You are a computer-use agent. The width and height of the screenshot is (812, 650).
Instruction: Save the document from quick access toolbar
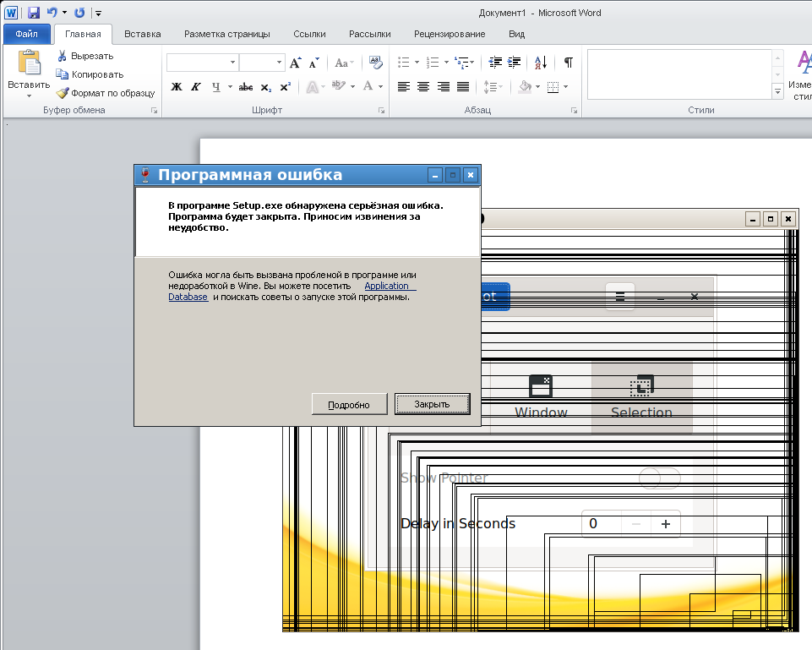(34, 13)
